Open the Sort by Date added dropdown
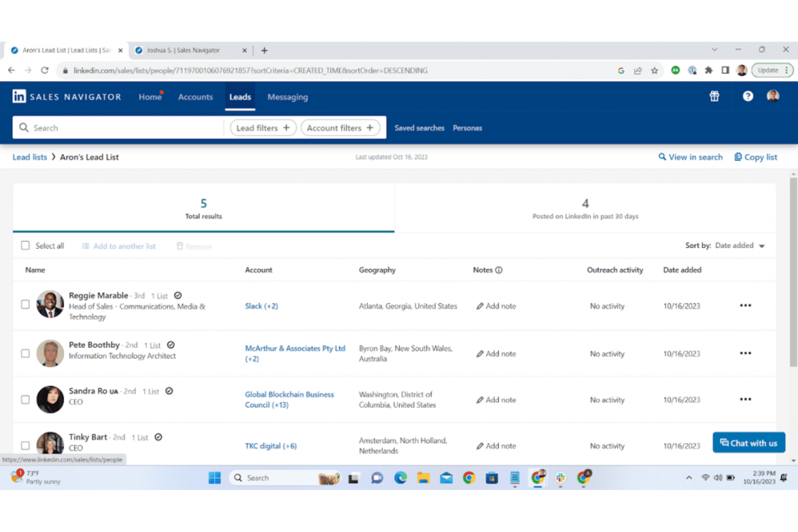The height and width of the screenshot is (532, 798). pyautogui.click(x=740, y=245)
